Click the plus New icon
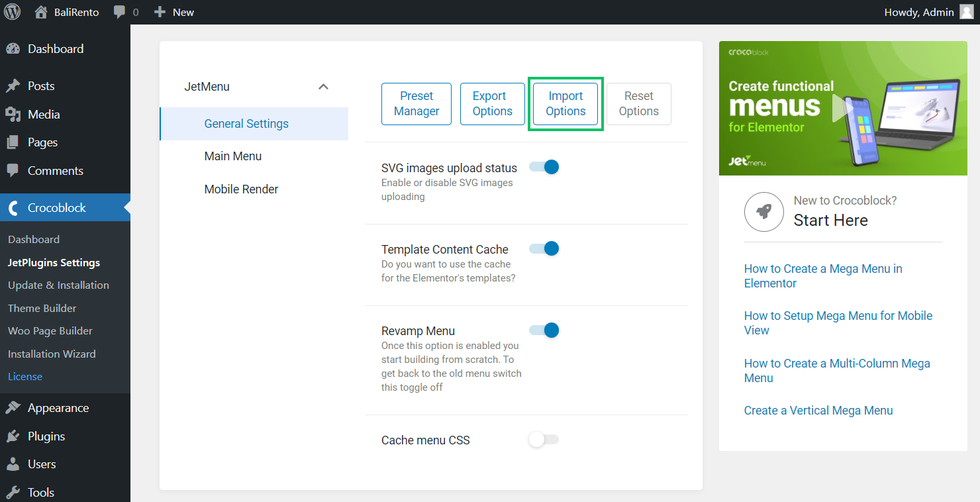The height and width of the screenshot is (502, 980). (160, 12)
